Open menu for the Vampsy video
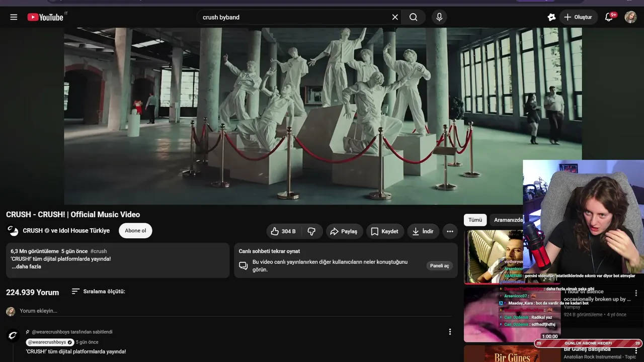Viewport: 644px width, 362px height. coord(636,293)
